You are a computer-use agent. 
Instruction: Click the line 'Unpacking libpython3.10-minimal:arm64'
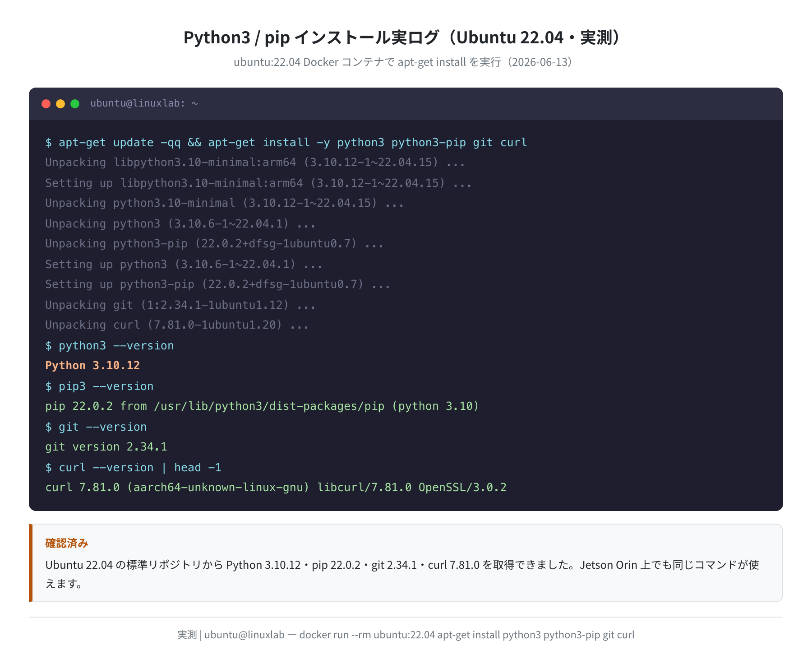pyautogui.click(x=255, y=163)
